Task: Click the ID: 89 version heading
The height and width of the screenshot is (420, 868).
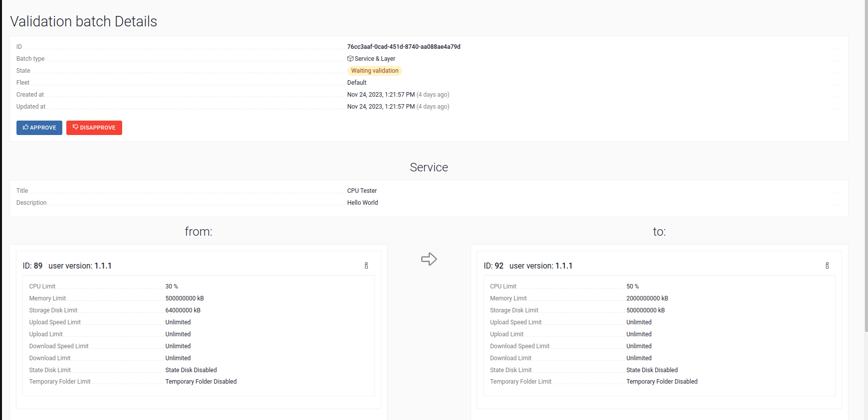Action: point(67,266)
